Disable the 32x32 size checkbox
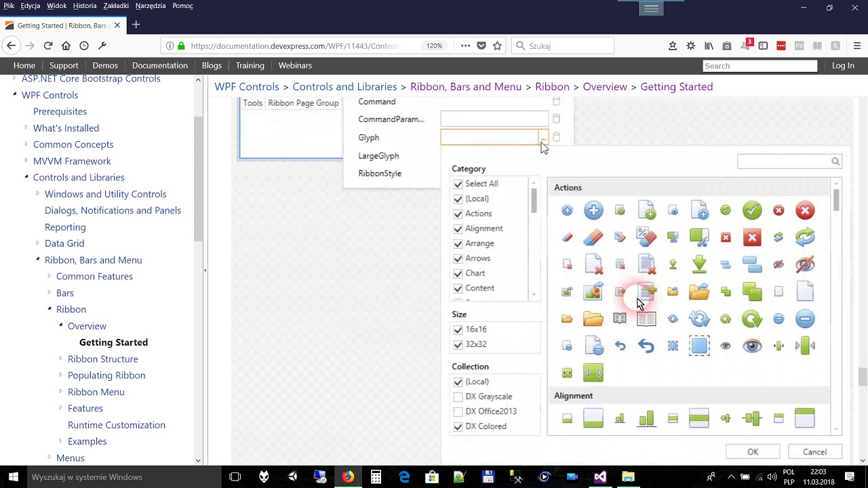The height and width of the screenshot is (488, 868). pos(458,344)
